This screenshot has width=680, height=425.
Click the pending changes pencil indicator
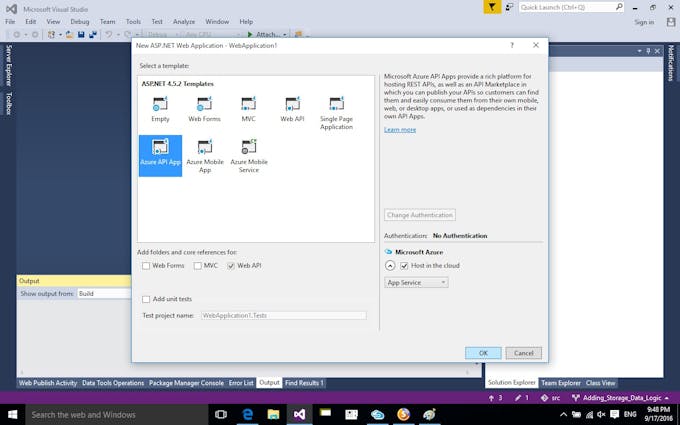(521, 398)
